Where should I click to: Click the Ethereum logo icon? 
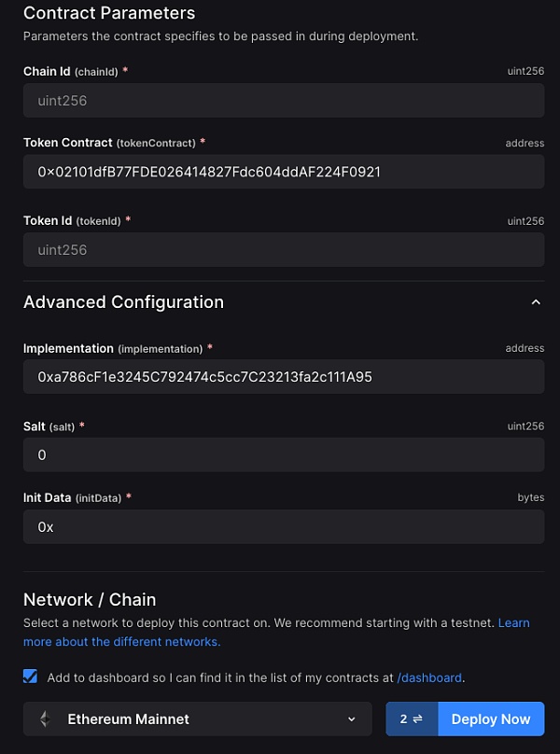[45, 719]
